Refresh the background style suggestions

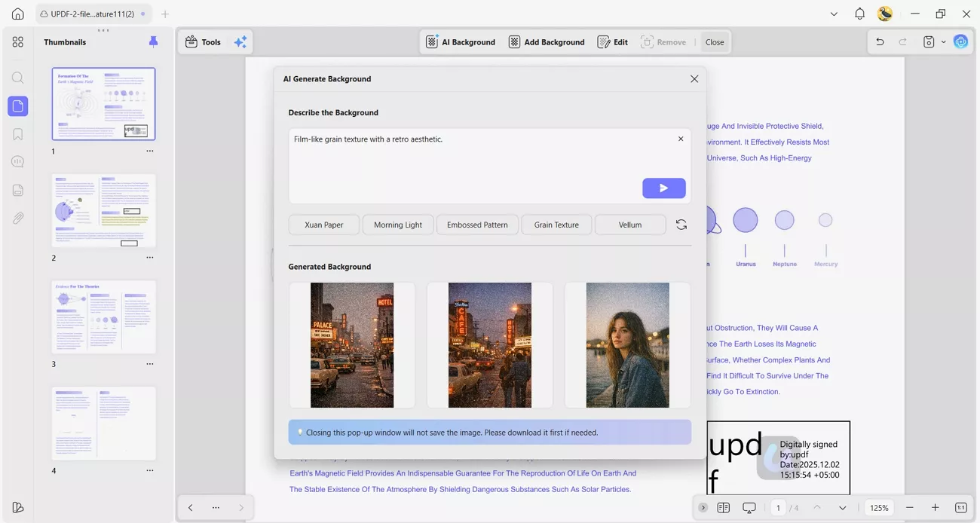[x=681, y=224]
